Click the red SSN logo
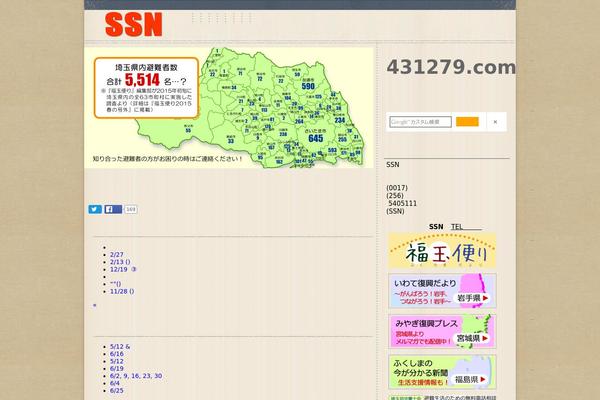Screen dimensions: 600x400 (134, 24)
